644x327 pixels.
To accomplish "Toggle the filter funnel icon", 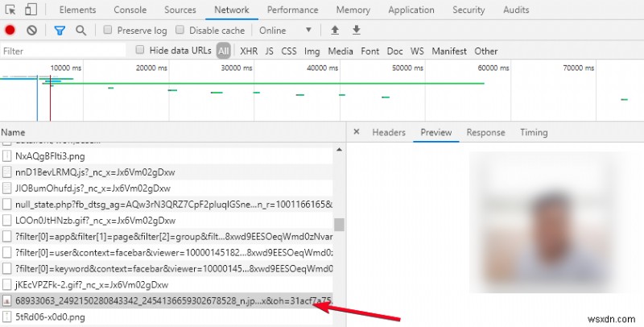I will click(x=60, y=30).
